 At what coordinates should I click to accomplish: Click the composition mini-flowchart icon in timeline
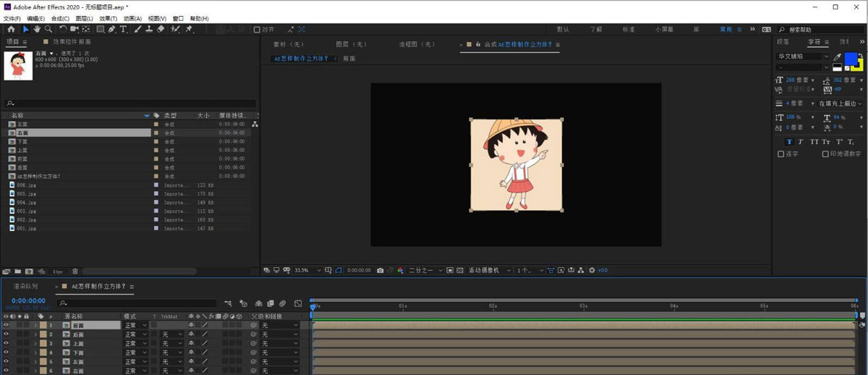pos(228,304)
